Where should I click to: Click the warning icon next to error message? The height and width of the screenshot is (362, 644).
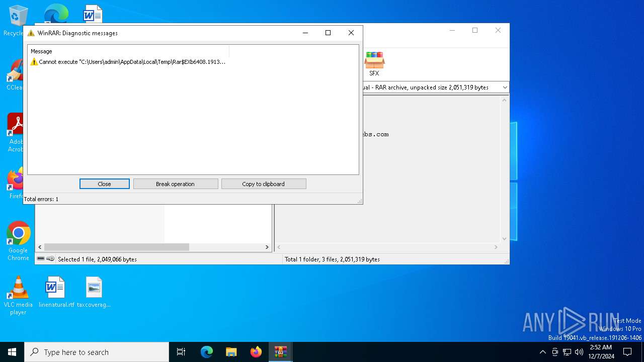pos(34,62)
